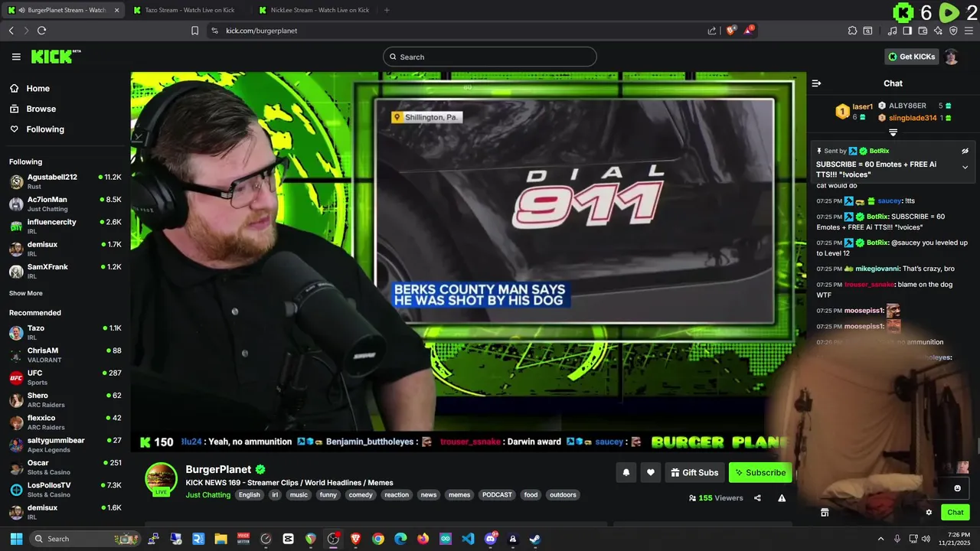The image size is (980, 551).
Task: Open user profile avatar in Kick header
Action: (951, 57)
